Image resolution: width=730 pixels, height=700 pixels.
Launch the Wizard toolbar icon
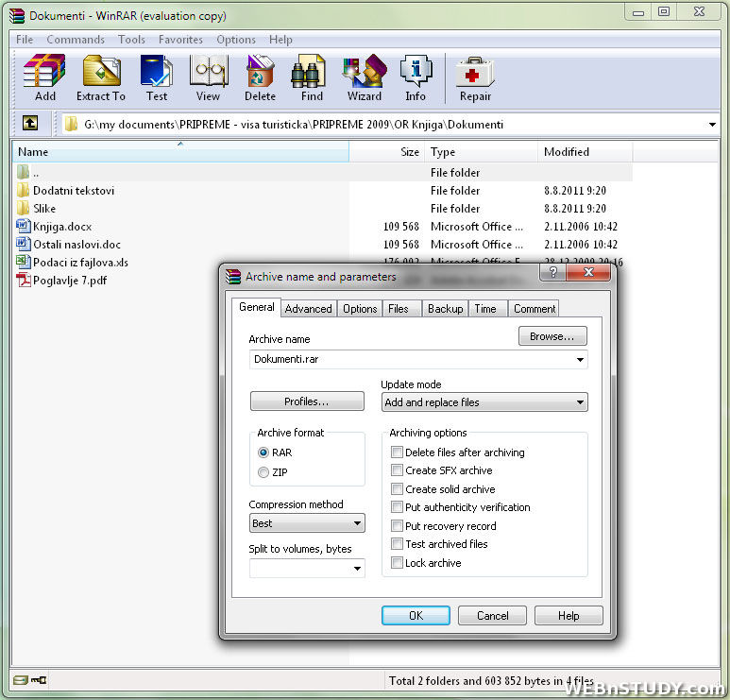[x=365, y=71]
